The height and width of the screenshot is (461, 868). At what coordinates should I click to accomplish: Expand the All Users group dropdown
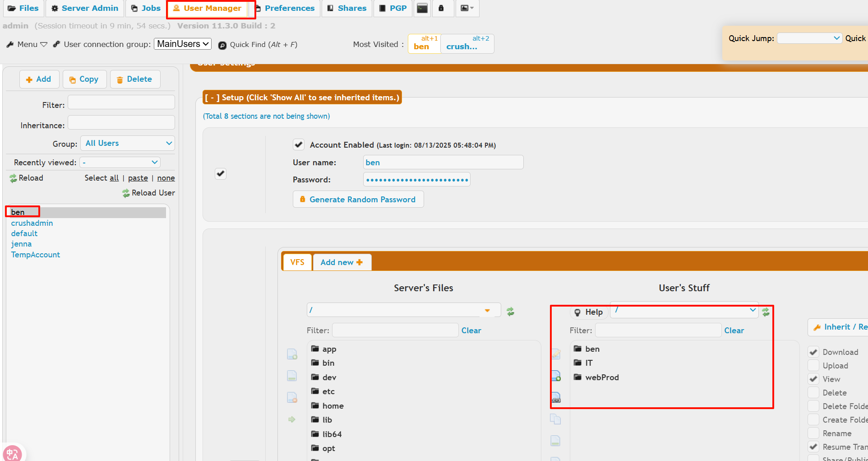[128, 143]
